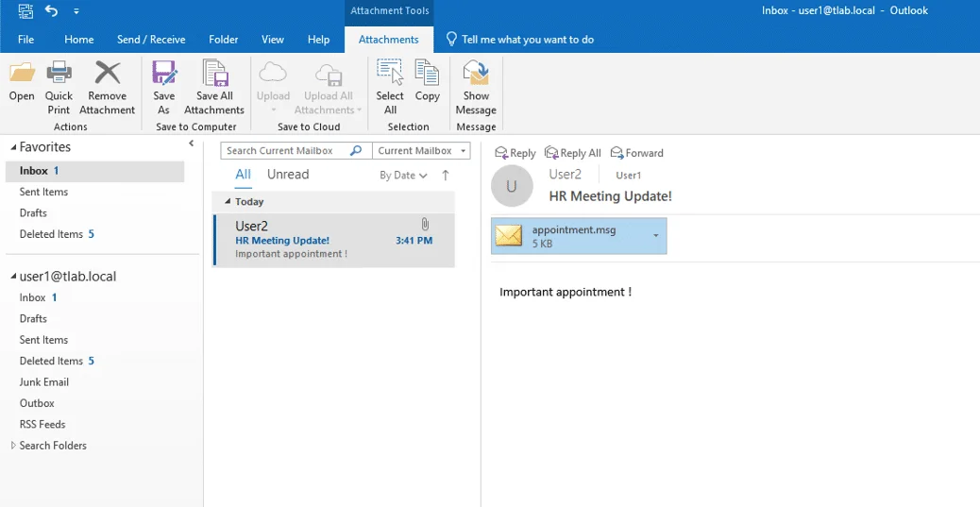The width and height of the screenshot is (980, 507).
Task: Forward the HR Meeting Update email
Action: (637, 153)
